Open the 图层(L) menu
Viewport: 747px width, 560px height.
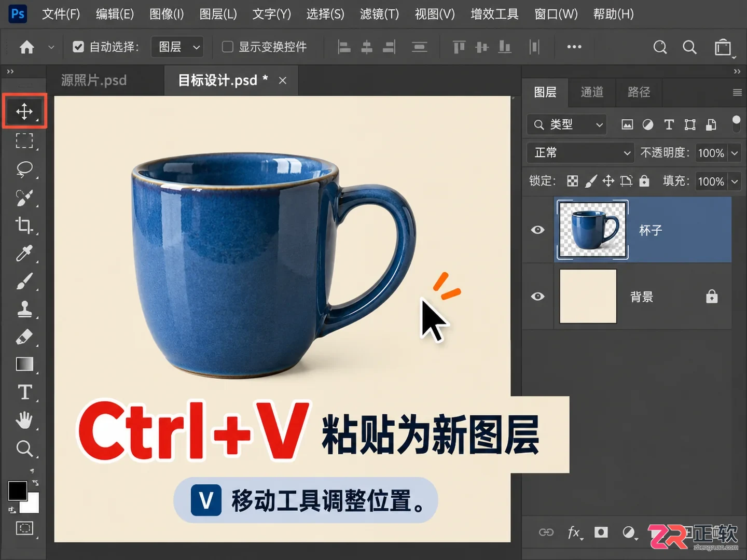tap(218, 14)
